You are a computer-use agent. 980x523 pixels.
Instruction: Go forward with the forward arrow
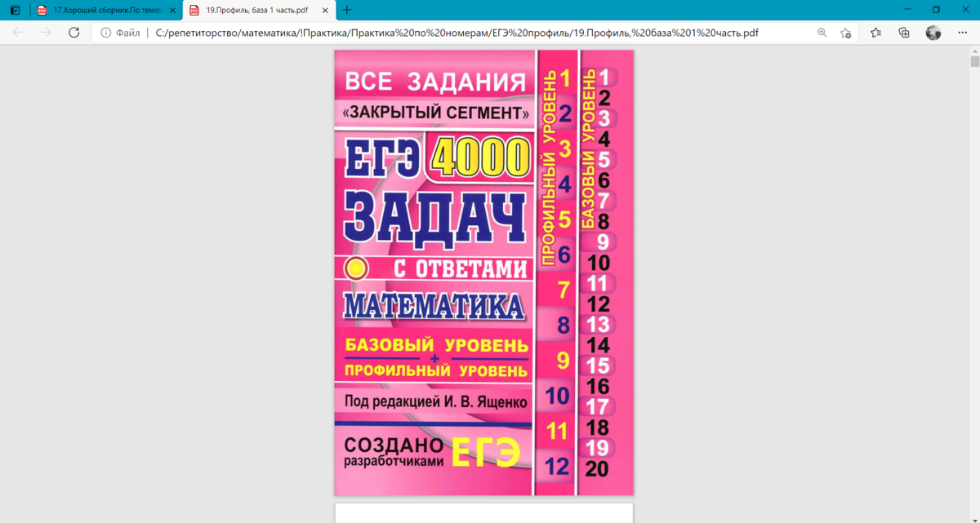(46, 33)
